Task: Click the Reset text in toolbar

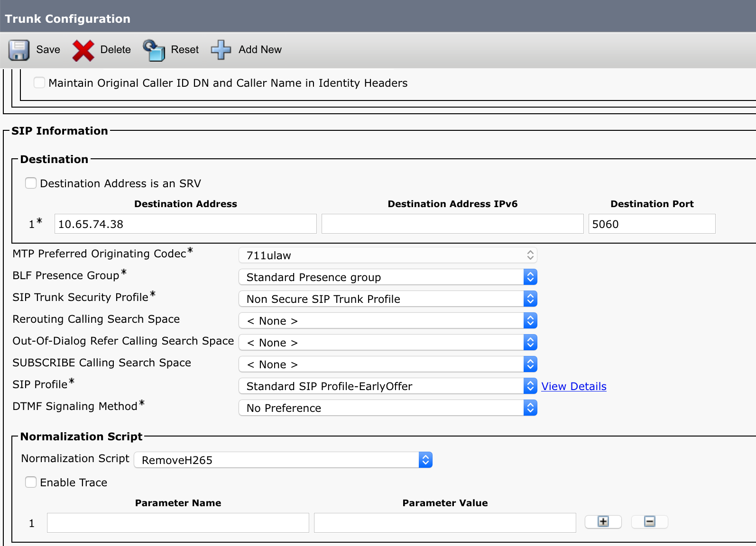Action: point(185,50)
